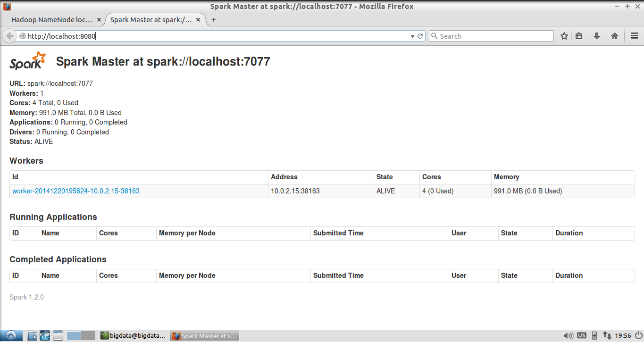Click the Firefox icon in title bar

7,7
